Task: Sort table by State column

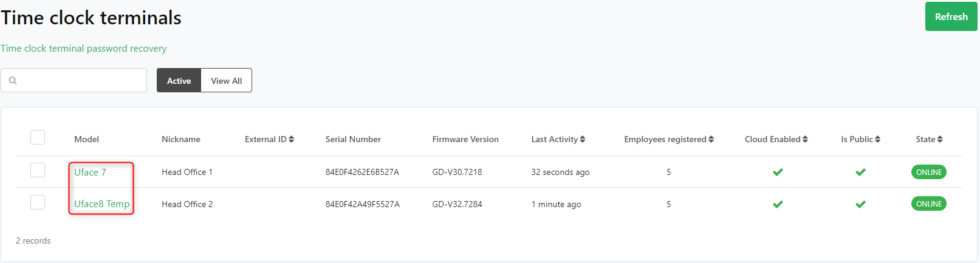Action: click(929, 139)
